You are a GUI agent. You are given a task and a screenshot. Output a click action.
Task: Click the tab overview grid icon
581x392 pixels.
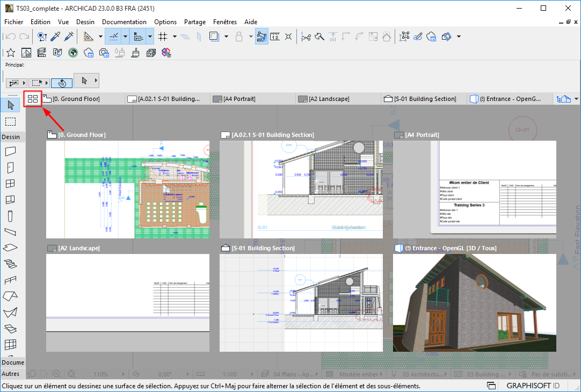click(33, 99)
